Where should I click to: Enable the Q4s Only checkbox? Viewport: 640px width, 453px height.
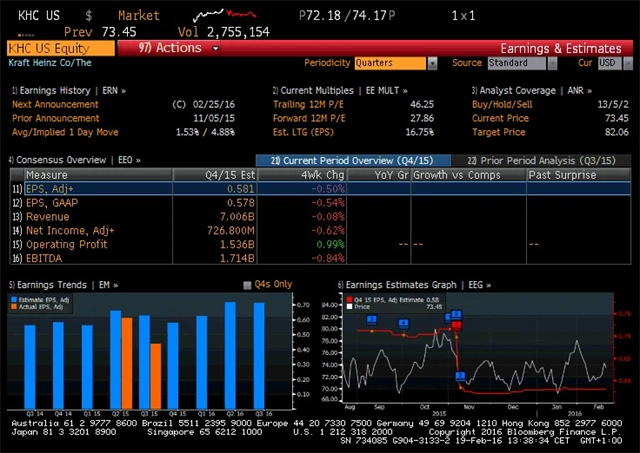[248, 285]
